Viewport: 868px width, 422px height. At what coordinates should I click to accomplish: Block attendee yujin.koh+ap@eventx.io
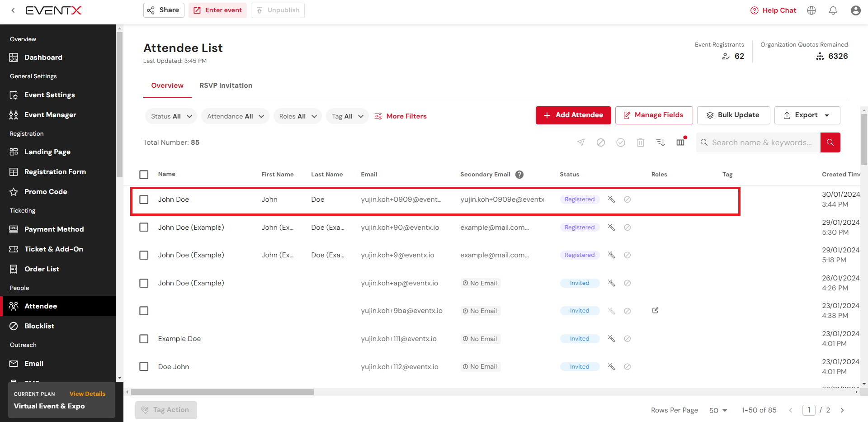[x=627, y=283]
